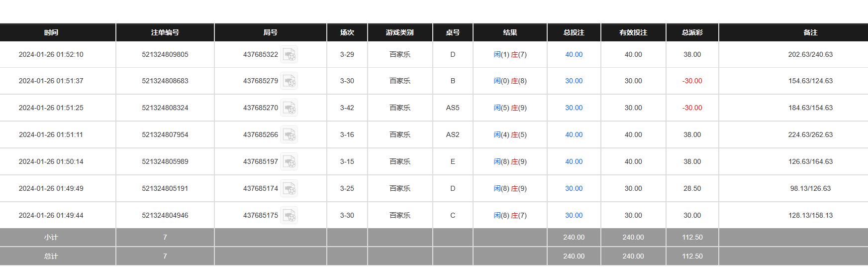Open video replay icon for round 437685322
The height and width of the screenshot is (275, 868).
(x=289, y=54)
